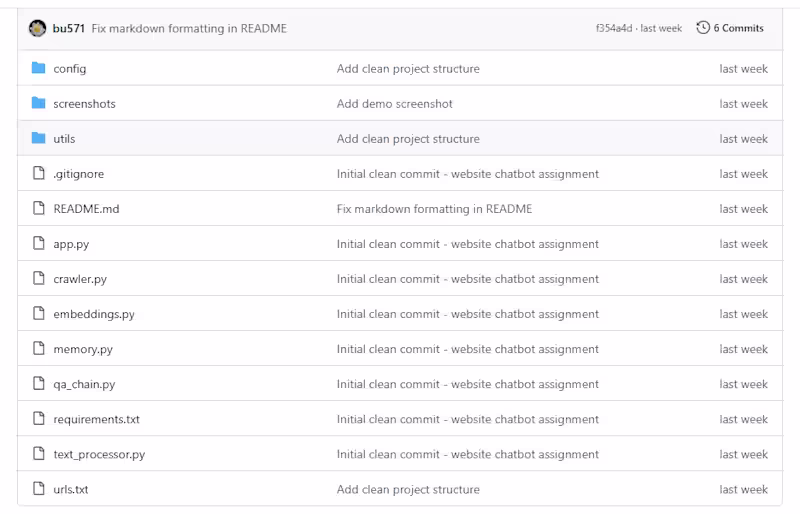800x514 pixels.
Task: Click latest commit message 'Fix markdown formatting in README' in header
Action: coord(189,28)
